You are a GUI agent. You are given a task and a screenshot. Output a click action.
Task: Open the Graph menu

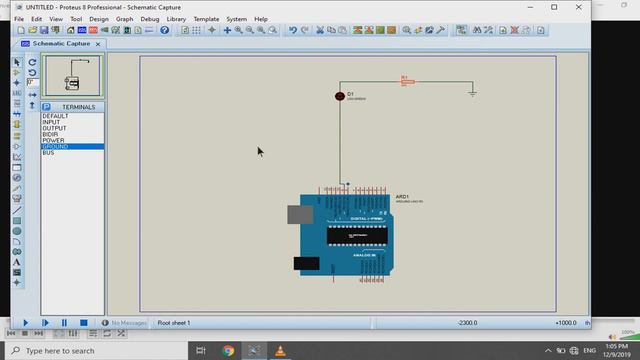point(124,19)
